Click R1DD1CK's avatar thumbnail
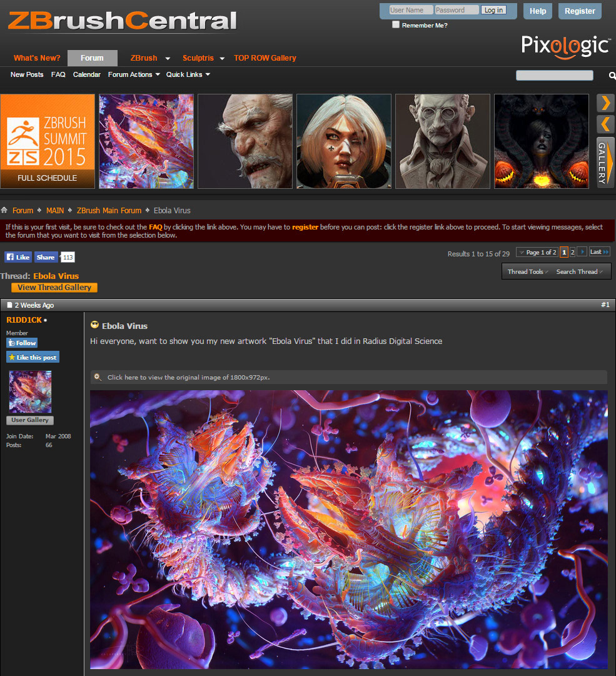This screenshot has width=616, height=676. (30, 392)
